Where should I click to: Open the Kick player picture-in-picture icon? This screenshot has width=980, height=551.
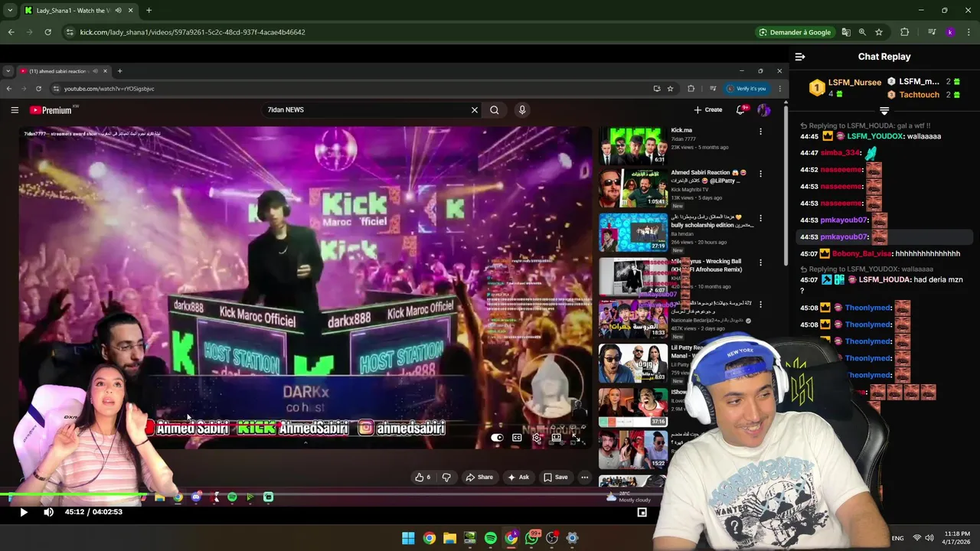(x=642, y=513)
